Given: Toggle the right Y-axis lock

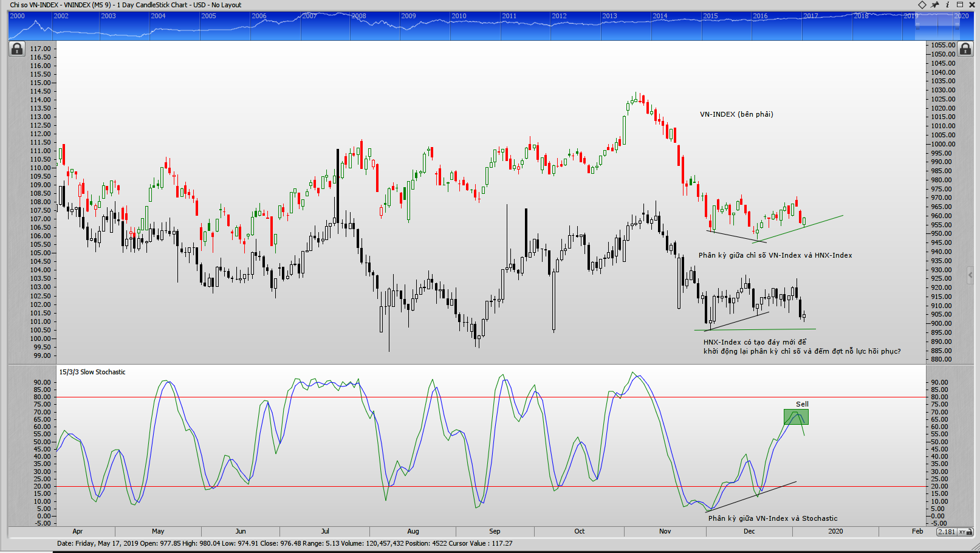Looking at the screenshot, I should tap(965, 49).
